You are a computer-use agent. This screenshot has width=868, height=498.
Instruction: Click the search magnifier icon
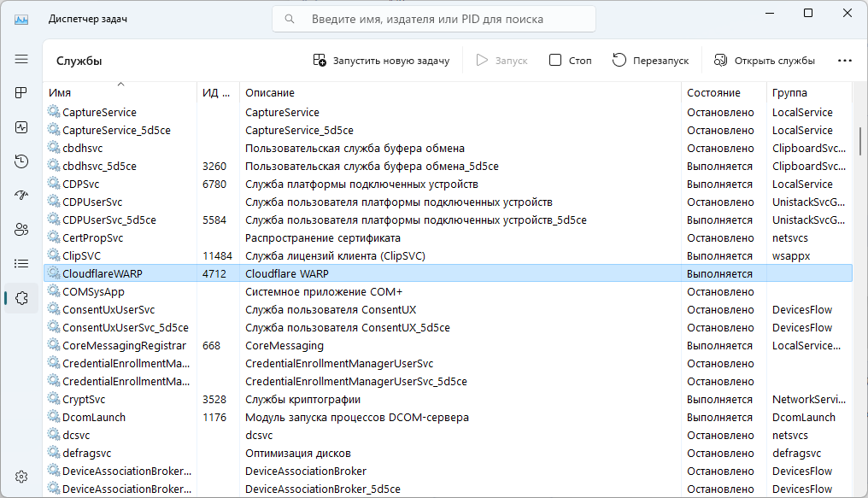pos(291,19)
